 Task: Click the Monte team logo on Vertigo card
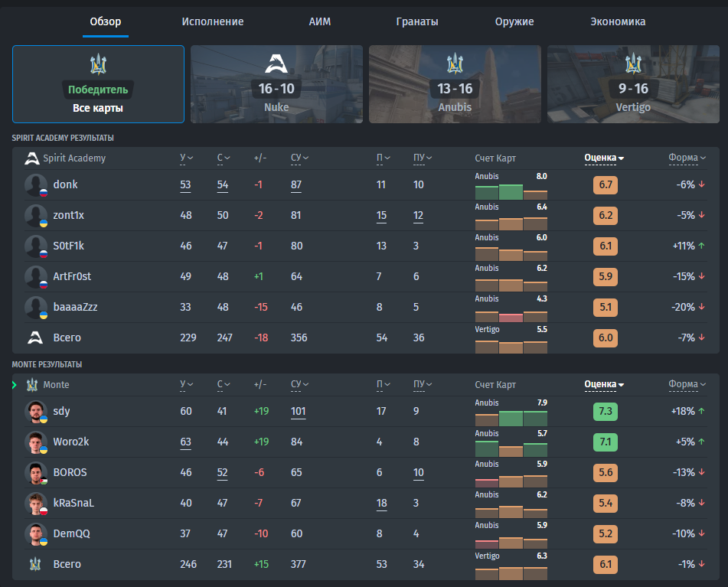click(x=633, y=64)
